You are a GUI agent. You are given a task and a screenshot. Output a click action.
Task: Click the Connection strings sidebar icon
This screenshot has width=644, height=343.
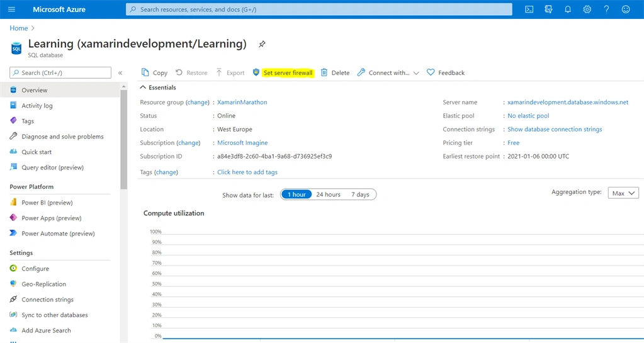13,299
